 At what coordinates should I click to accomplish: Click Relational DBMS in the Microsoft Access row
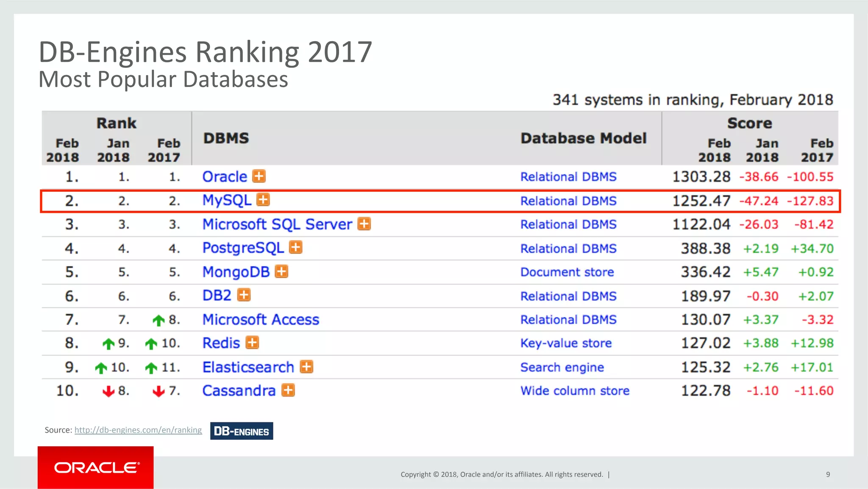[x=568, y=319]
